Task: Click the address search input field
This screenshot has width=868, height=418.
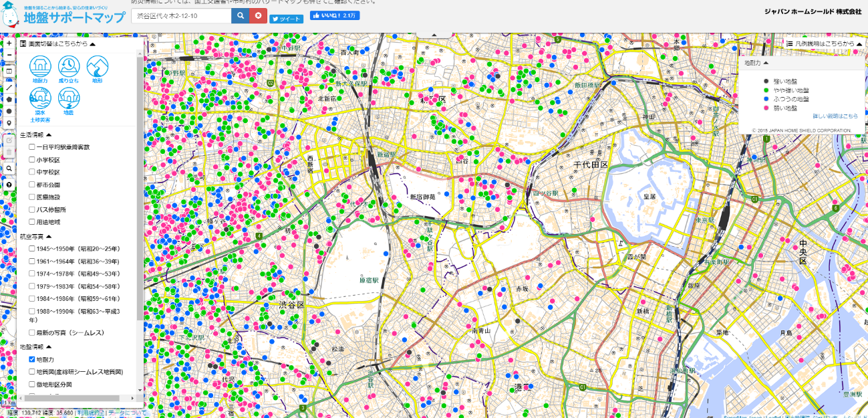Action: pos(180,15)
